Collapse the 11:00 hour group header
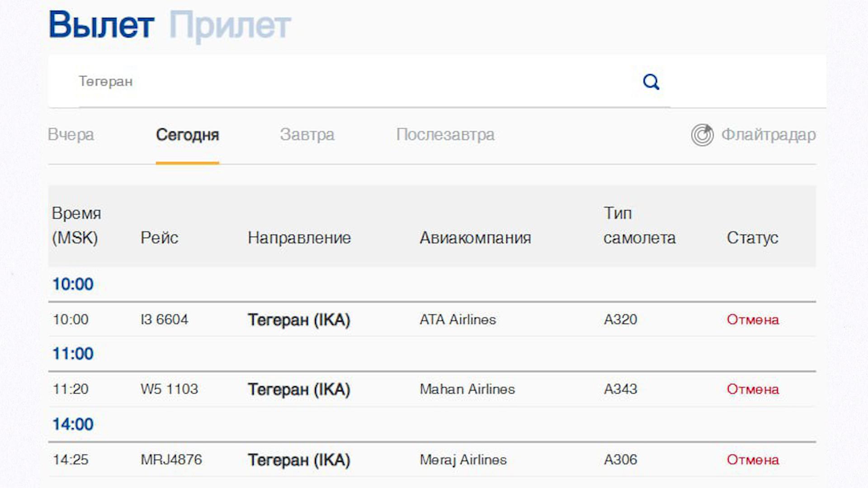 [x=73, y=354]
